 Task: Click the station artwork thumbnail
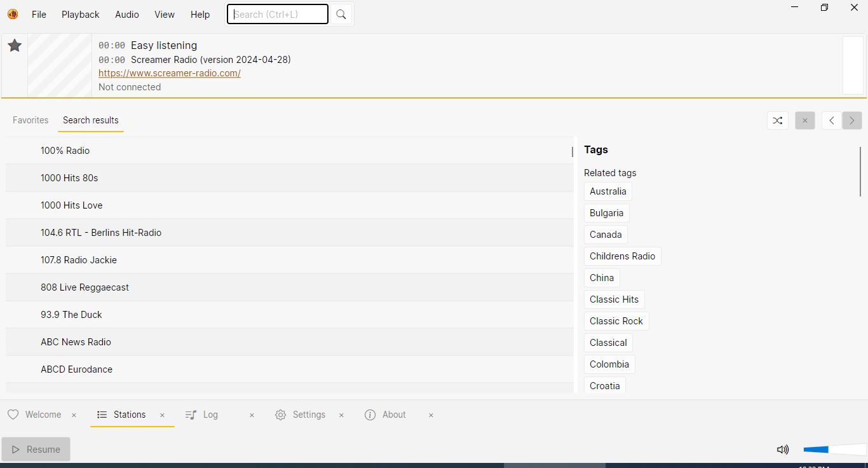[60, 65]
